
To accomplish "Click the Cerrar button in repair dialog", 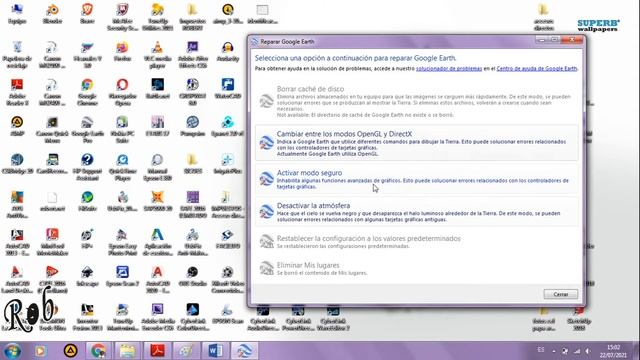I will (x=560, y=294).
